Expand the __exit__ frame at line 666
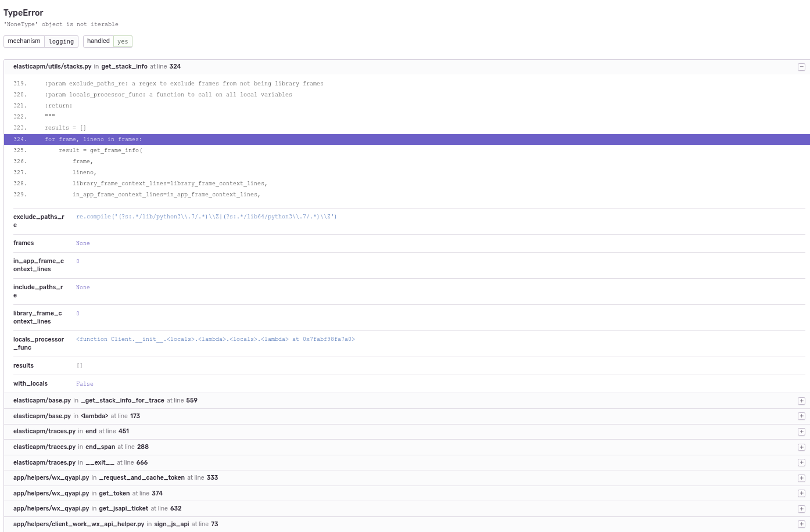The image size is (810, 532). (x=801, y=463)
